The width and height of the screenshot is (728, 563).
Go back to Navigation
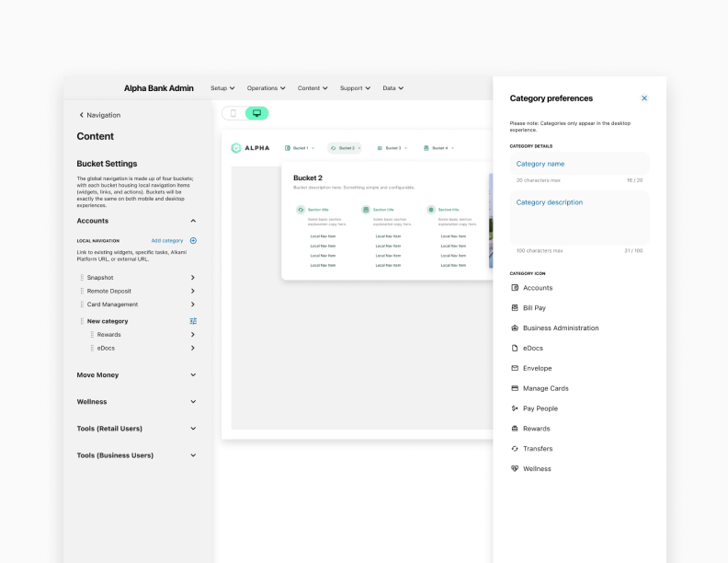[99, 115]
